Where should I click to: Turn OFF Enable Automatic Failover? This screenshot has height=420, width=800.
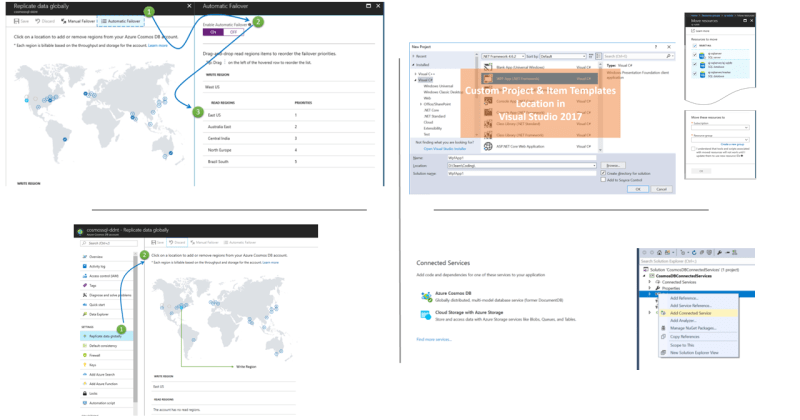click(234, 32)
